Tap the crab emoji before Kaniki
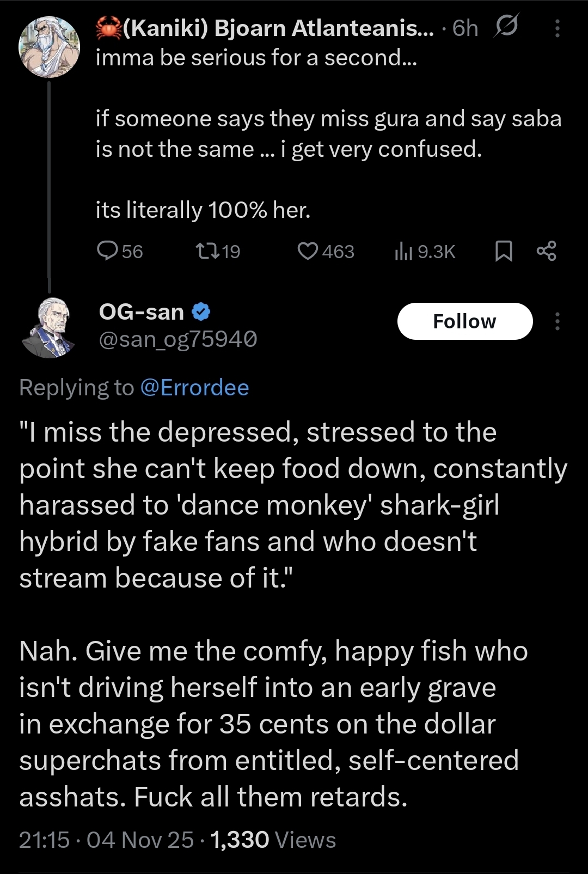This screenshot has height=874, width=588. [x=108, y=28]
